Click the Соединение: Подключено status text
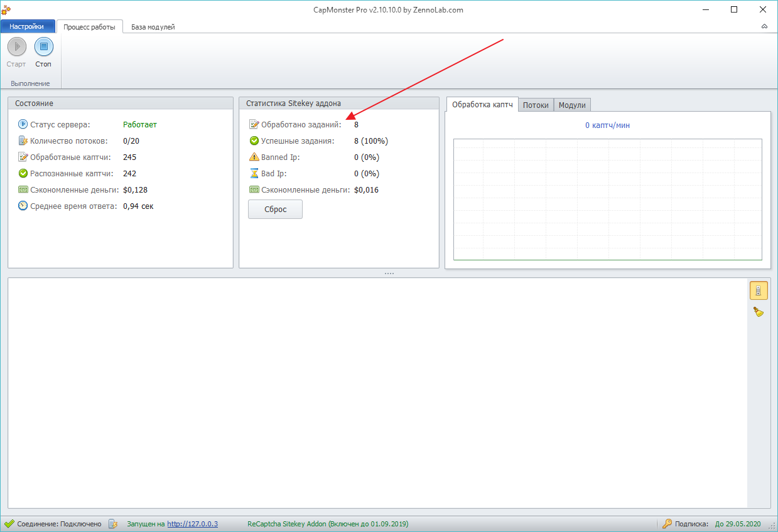 pyautogui.click(x=59, y=523)
